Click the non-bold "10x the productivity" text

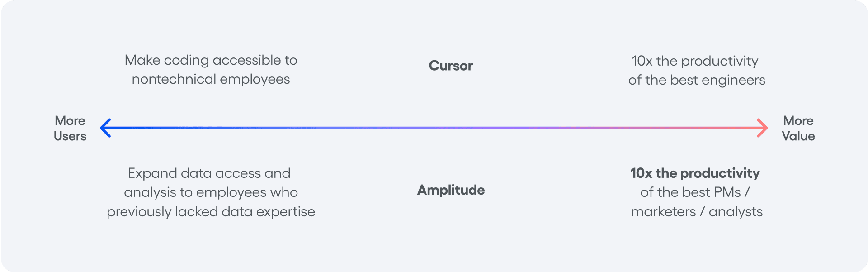pyautogui.click(x=695, y=61)
